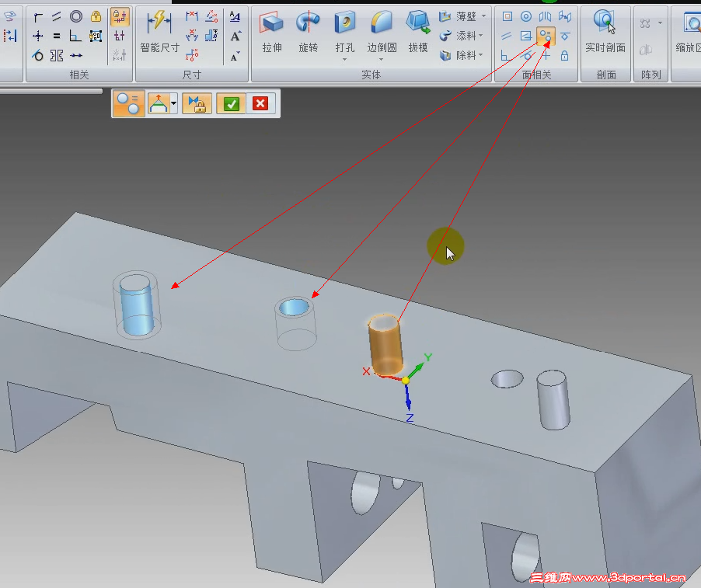Expand the 添料 dropdown arrow
The width and height of the screenshot is (701, 588).
tap(481, 35)
